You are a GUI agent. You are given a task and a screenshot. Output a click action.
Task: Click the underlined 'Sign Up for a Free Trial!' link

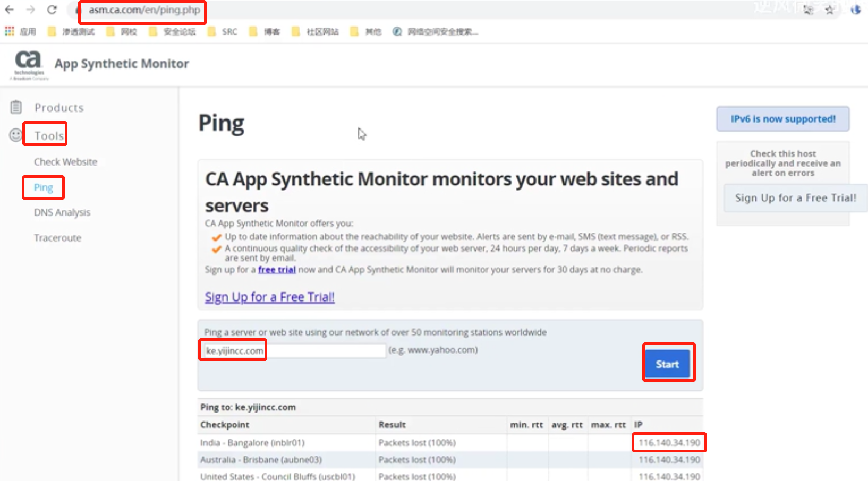pyautogui.click(x=270, y=297)
